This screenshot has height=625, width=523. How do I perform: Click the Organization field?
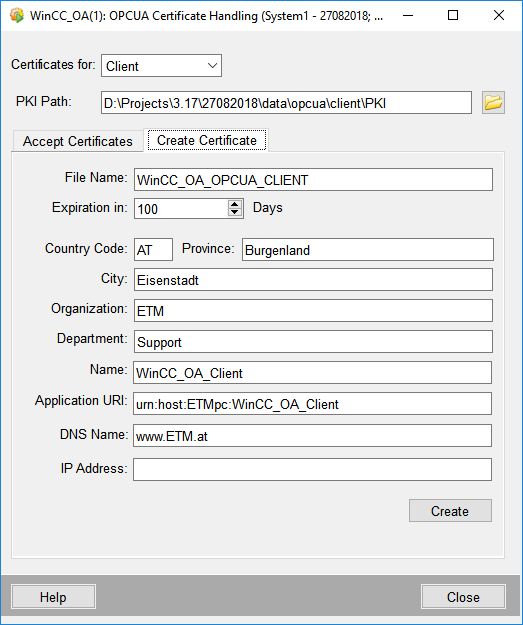pyautogui.click(x=313, y=311)
